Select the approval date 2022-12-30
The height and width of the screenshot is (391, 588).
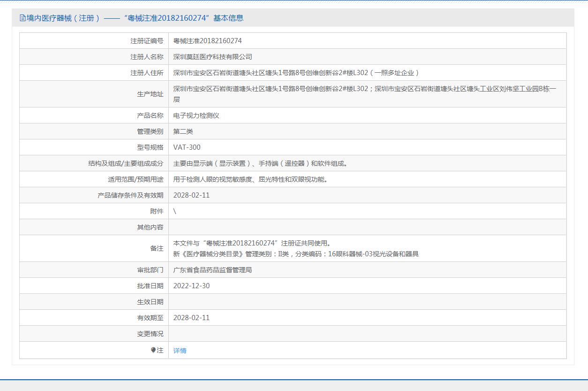191,286
